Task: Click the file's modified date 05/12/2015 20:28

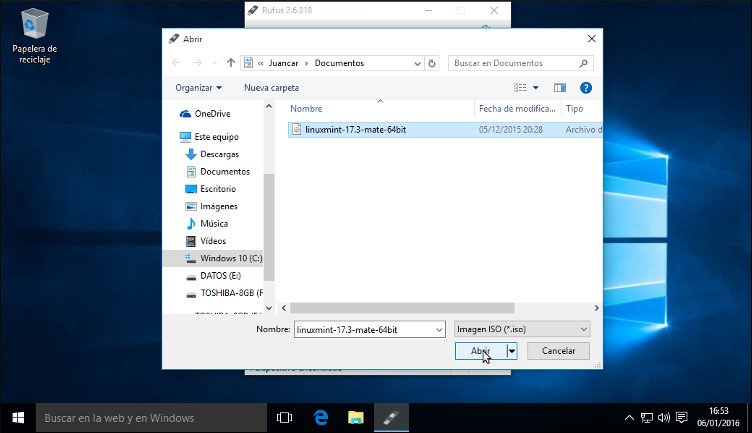Action: (x=511, y=129)
